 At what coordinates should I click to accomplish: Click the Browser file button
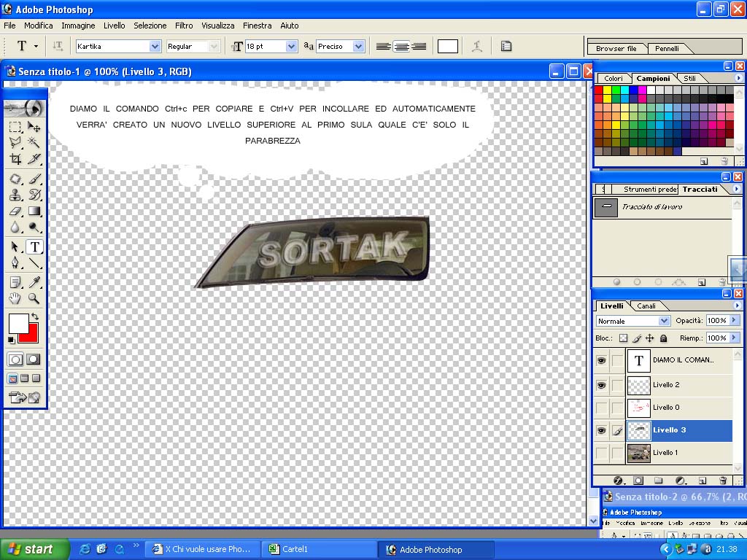(x=616, y=48)
